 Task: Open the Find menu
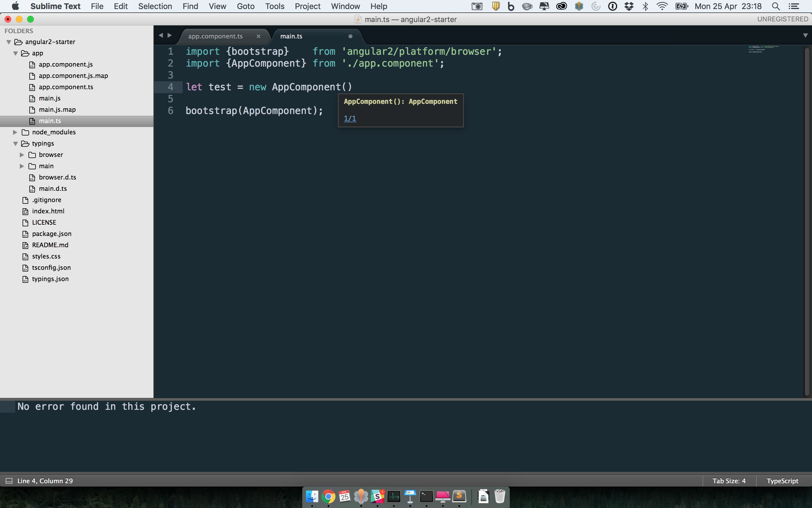[190, 6]
